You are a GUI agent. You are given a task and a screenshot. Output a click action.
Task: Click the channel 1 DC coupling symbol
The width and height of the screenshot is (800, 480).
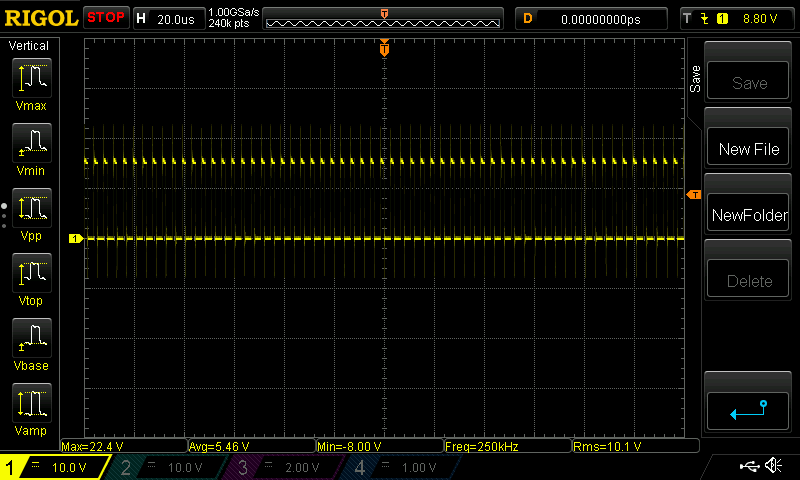pos(36,465)
